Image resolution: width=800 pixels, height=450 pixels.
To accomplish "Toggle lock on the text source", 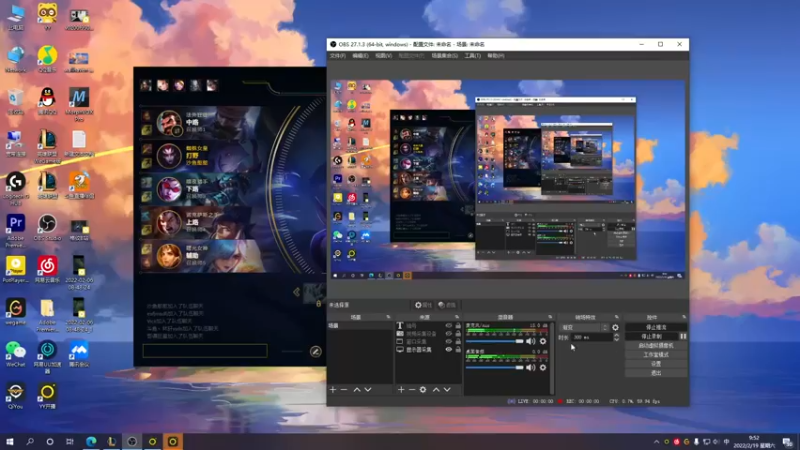I will pos(458,326).
